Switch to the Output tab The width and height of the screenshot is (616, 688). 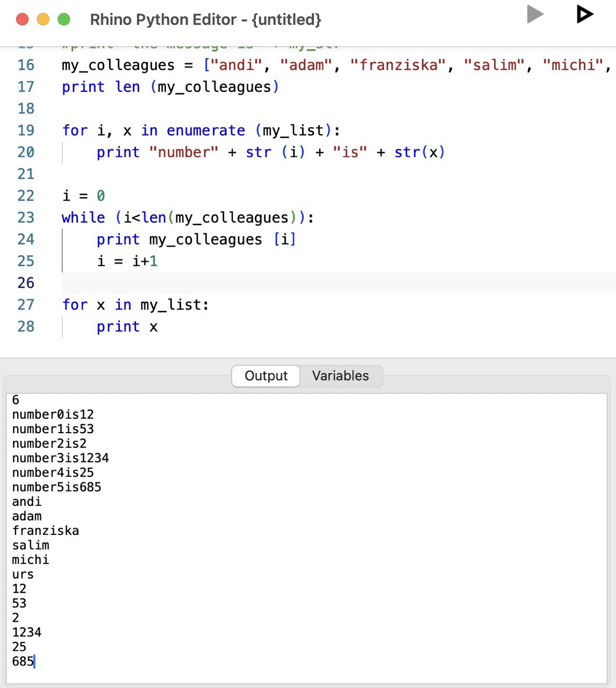click(x=265, y=376)
